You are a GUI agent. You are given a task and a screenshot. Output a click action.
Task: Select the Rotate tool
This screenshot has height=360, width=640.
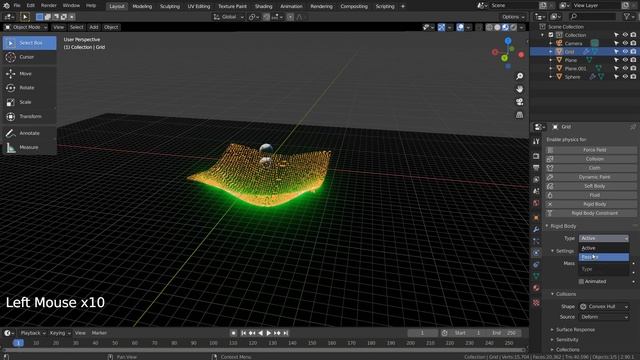tap(29, 88)
